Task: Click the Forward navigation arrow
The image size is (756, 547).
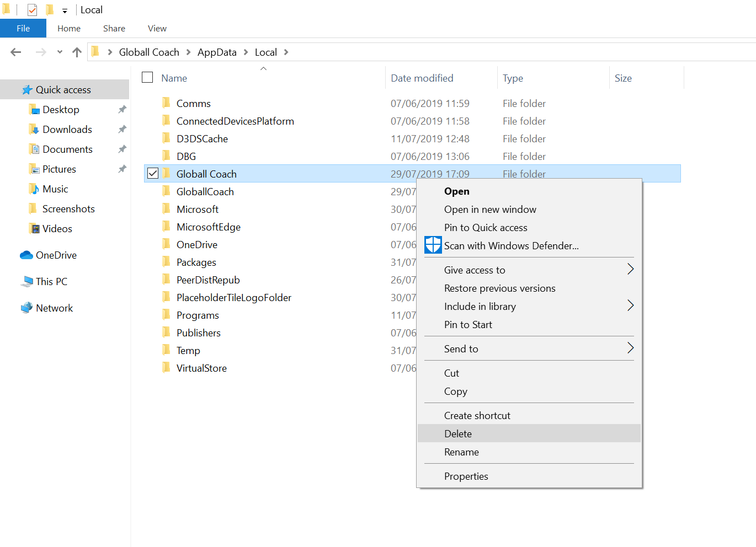Action: click(40, 52)
